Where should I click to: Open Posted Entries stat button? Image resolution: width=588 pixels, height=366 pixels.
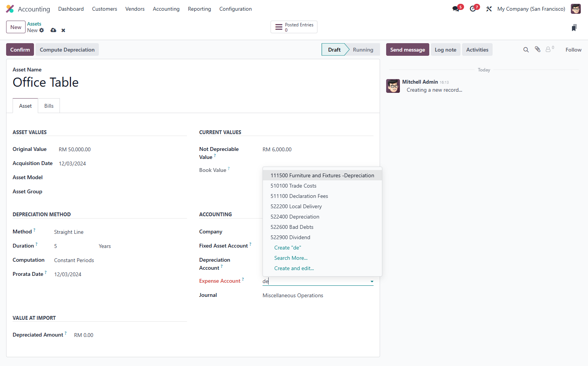294,27
